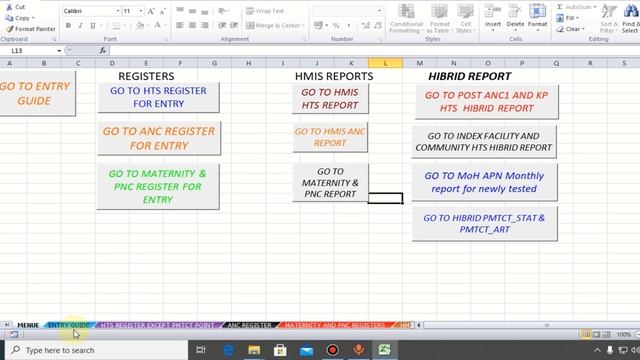Apply the Font Color button
640x360 pixels.
point(158,26)
